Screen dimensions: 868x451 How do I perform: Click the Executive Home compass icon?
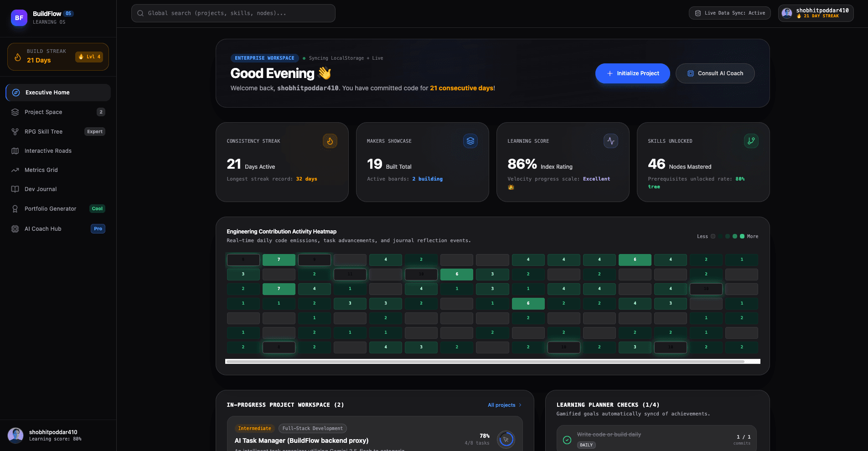[16, 93]
